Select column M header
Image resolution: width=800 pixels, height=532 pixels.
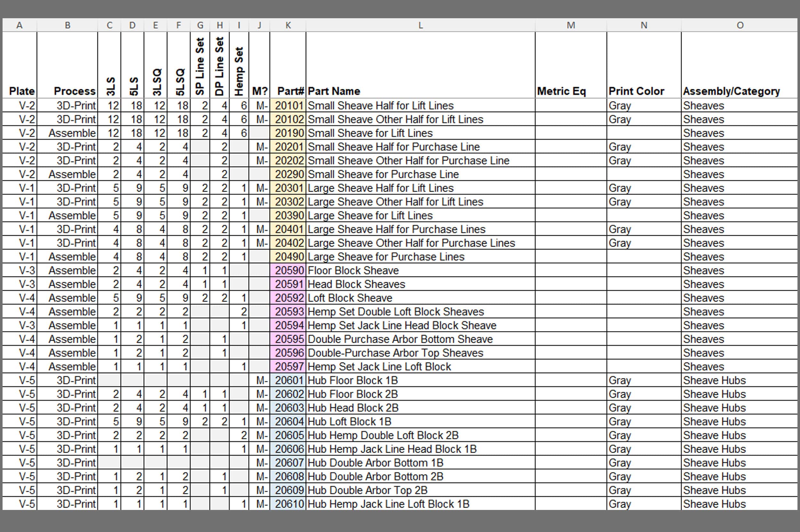point(571,25)
